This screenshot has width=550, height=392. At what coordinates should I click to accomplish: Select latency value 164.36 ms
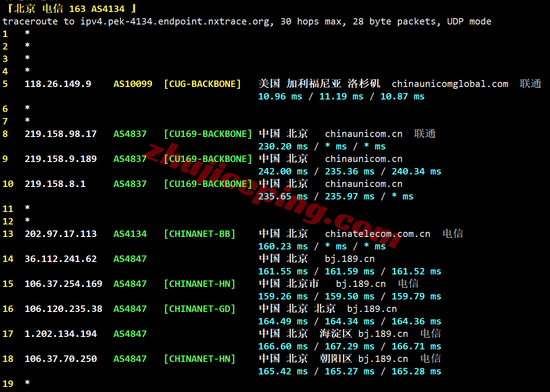tap(417, 322)
